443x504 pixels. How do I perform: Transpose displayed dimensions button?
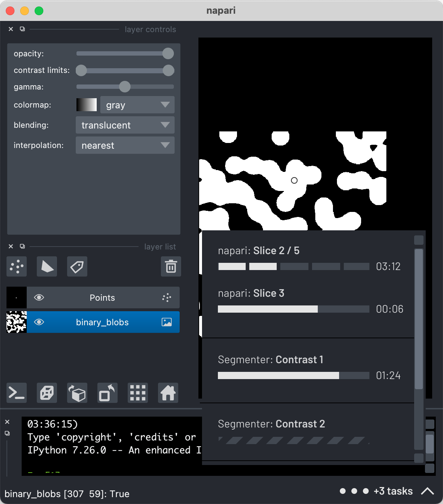click(108, 393)
